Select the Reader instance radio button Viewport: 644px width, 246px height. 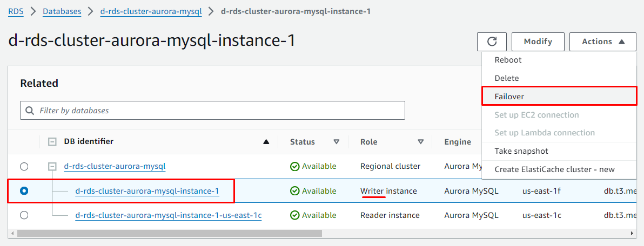pos(24,215)
